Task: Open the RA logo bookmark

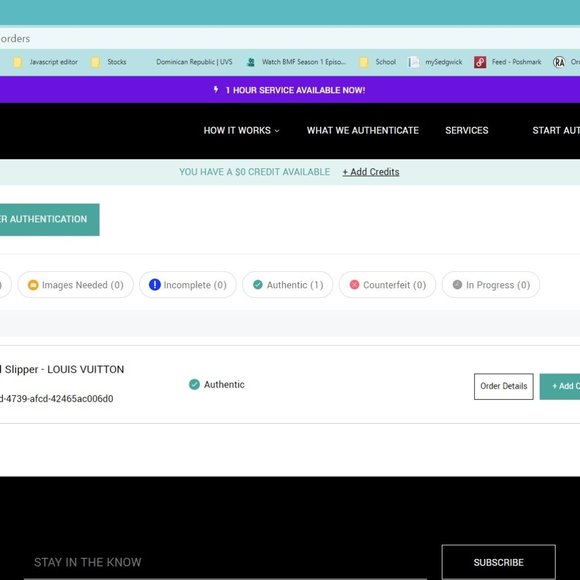Action: pos(559,62)
